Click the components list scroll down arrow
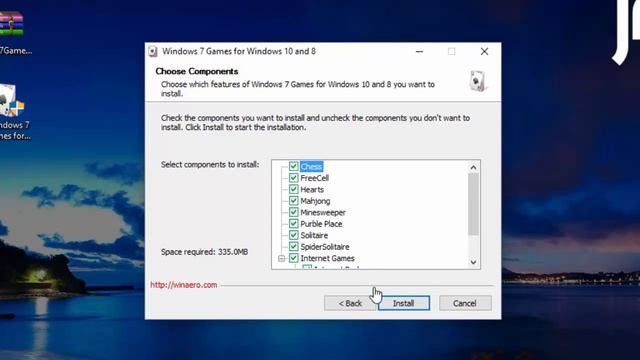 coord(473,262)
